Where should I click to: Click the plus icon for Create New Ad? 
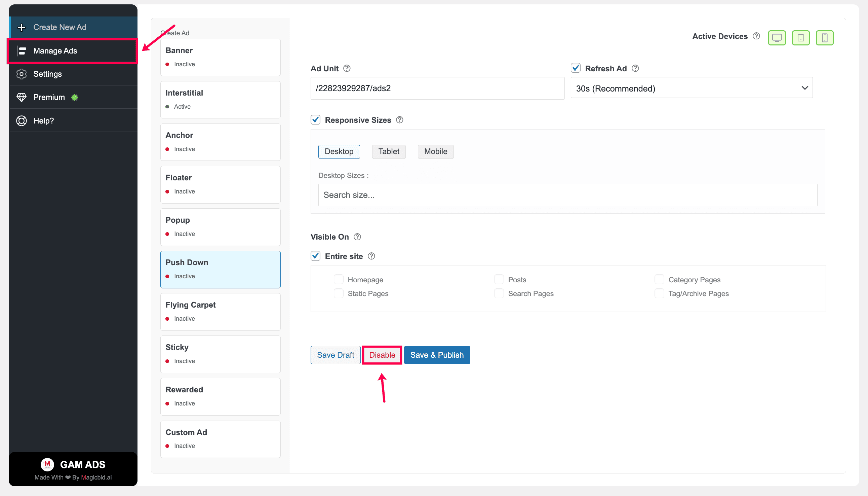[x=22, y=27]
